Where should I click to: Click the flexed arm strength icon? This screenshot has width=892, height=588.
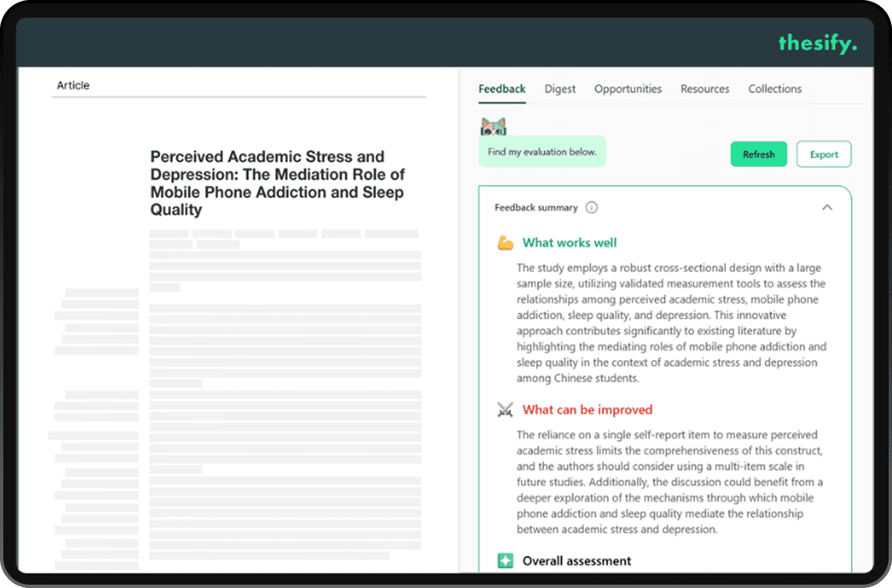(x=505, y=243)
